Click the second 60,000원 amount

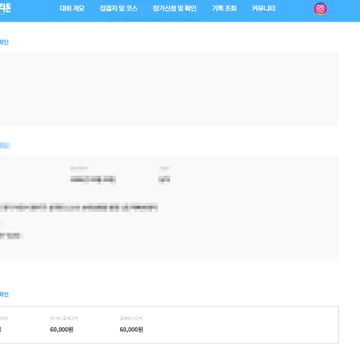click(x=131, y=330)
